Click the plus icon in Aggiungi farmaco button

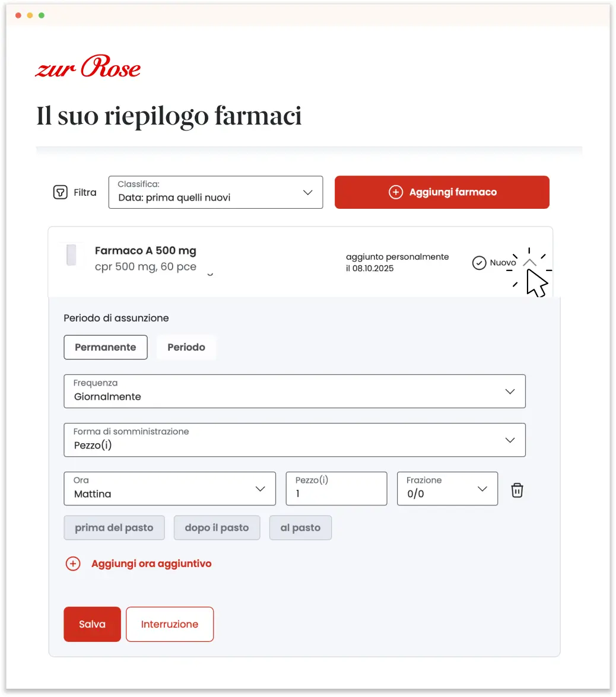396,192
